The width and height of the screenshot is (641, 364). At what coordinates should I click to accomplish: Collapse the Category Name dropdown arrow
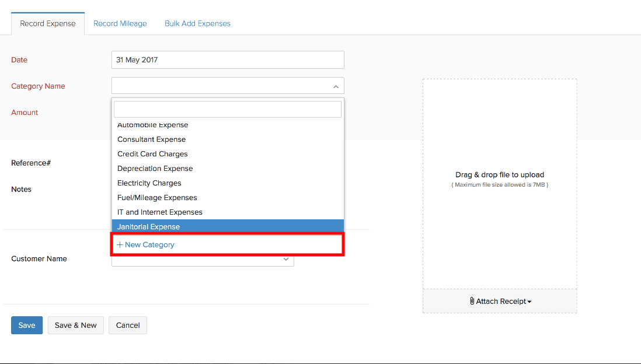336,86
